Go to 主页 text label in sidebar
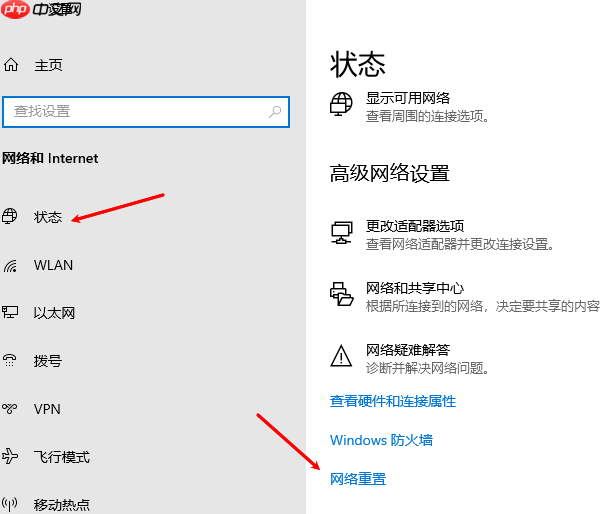The height and width of the screenshot is (514, 600). (48, 65)
